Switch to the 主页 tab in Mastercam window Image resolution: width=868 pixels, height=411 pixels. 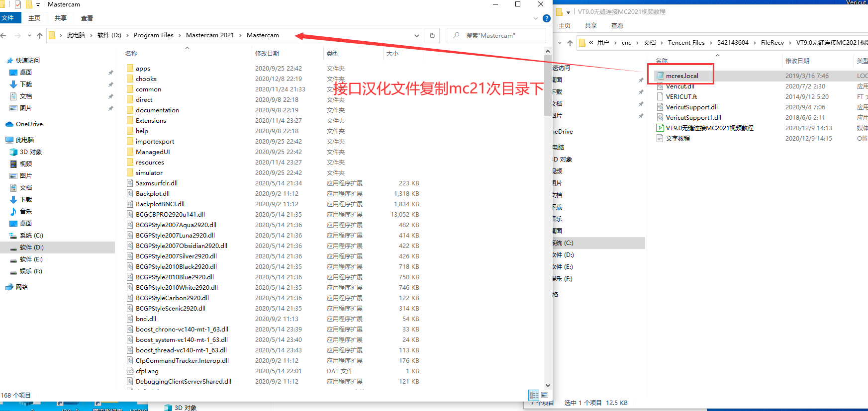(x=34, y=18)
